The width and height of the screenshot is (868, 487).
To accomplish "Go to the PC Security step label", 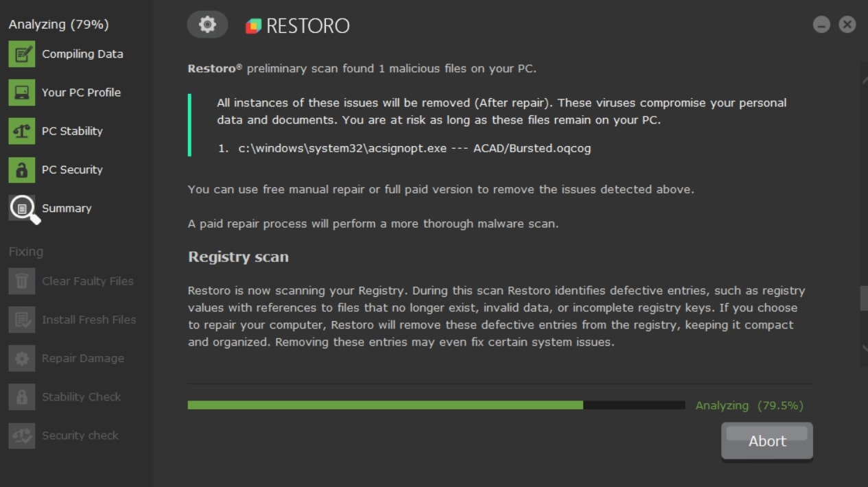I will pos(72,169).
